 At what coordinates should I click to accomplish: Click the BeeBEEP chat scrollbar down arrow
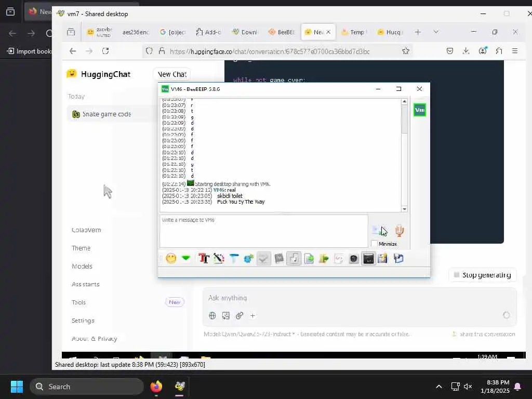[x=404, y=209]
